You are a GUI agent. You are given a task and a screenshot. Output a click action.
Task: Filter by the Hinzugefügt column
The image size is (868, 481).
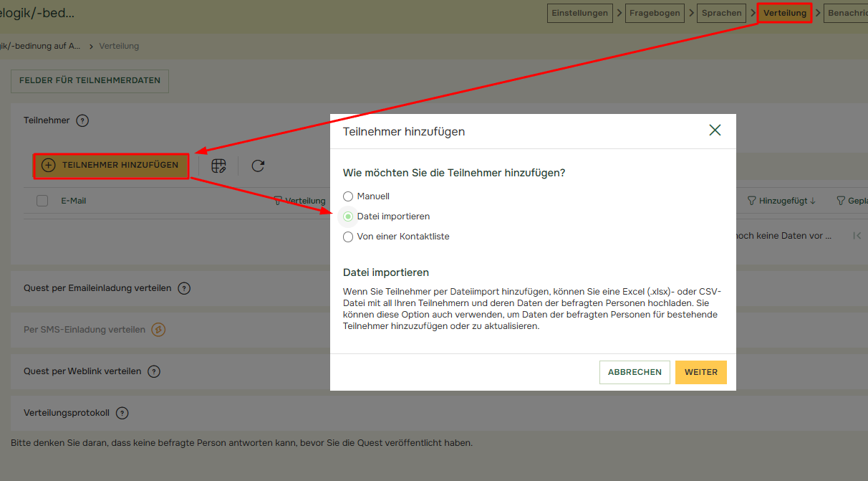tap(751, 201)
